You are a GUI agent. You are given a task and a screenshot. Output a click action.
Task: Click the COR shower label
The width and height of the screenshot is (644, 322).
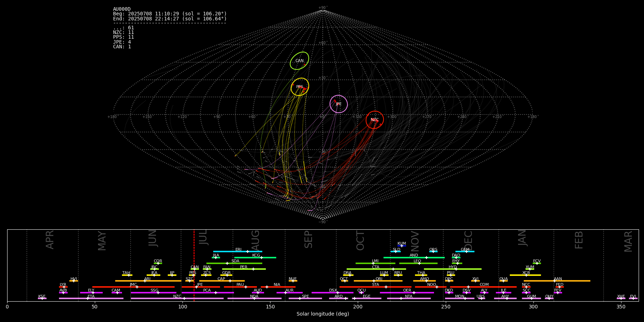coord(158,261)
